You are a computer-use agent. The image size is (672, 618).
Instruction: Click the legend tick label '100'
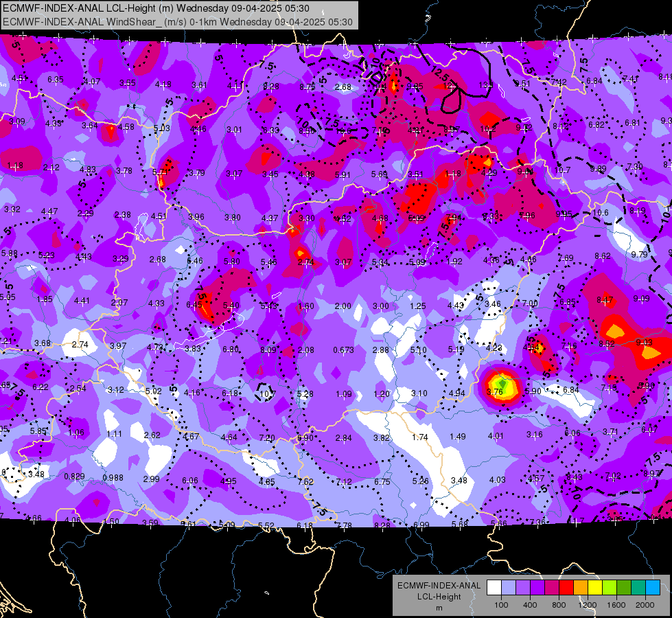[x=501, y=605]
